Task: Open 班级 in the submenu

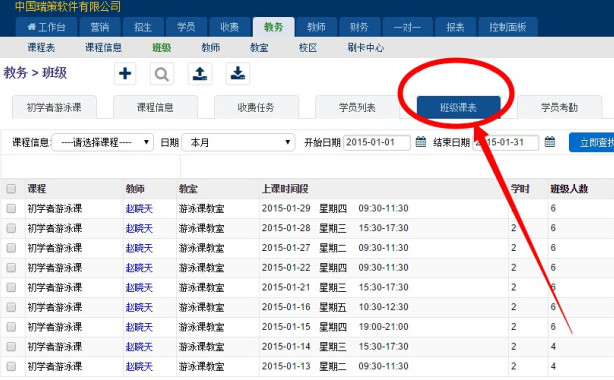Action: [x=162, y=48]
